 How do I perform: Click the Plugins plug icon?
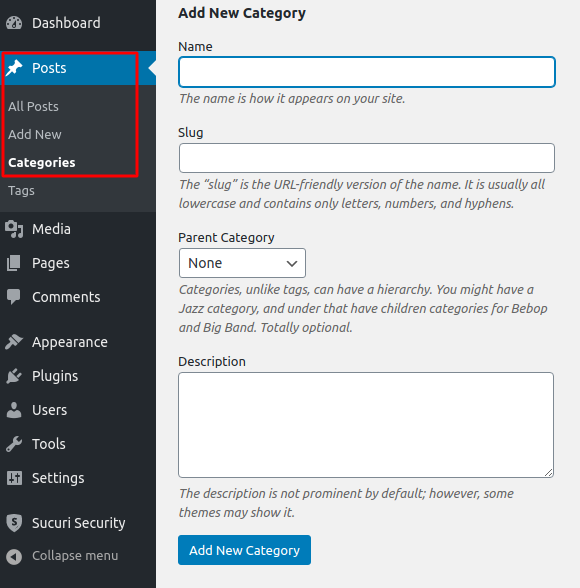(x=14, y=376)
